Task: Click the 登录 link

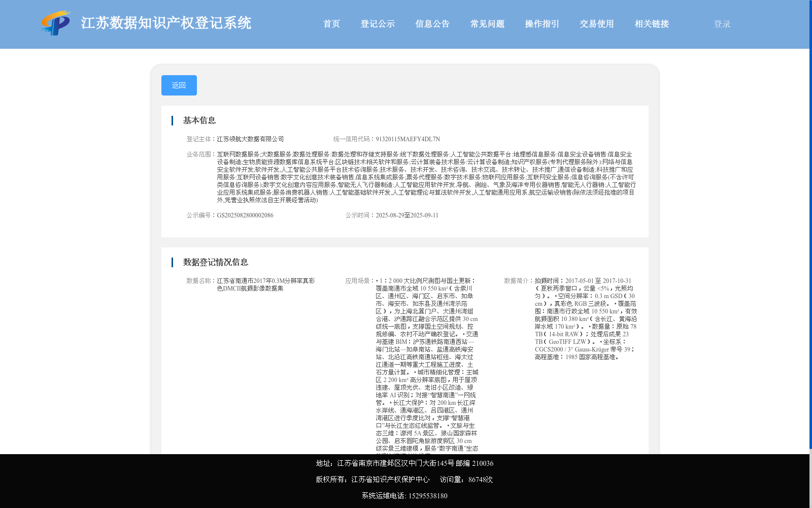Action: point(722,24)
